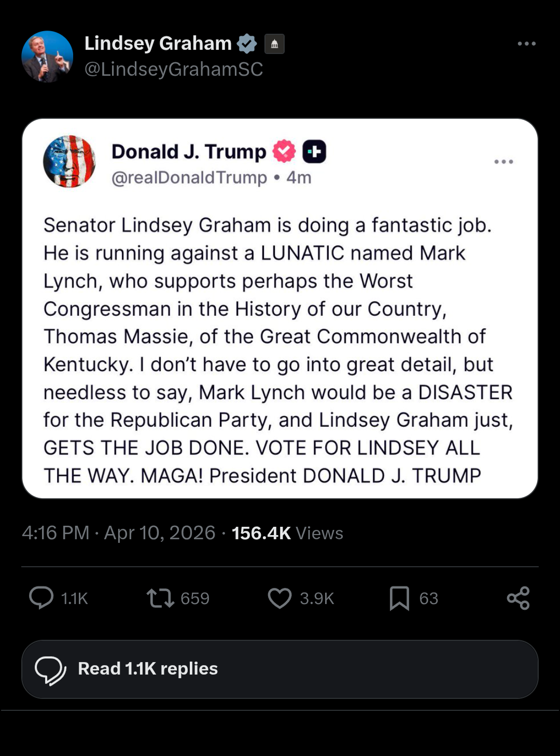Open Donald J. Trump's flag avatar
This screenshot has width=560, height=756.
(69, 161)
